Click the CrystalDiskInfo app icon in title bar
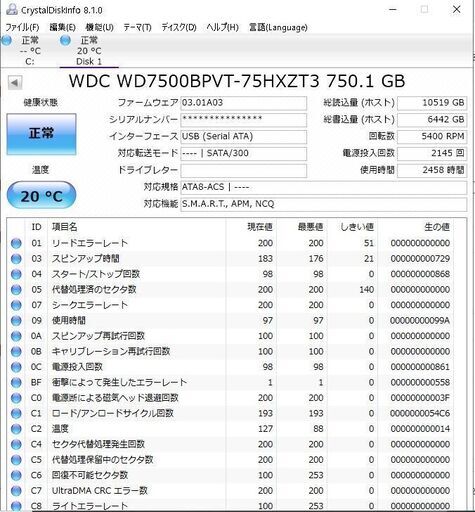Image resolution: width=475 pixels, height=512 pixels. (x=11, y=10)
